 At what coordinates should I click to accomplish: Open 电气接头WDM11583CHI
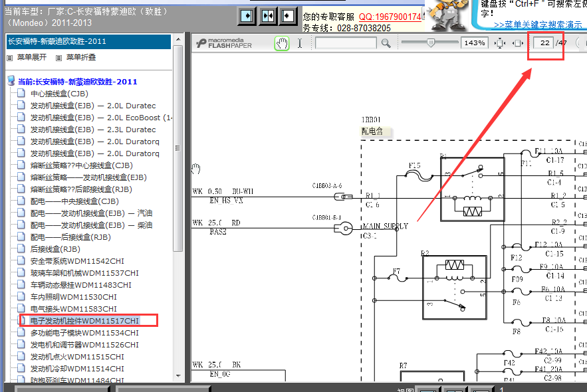(73, 309)
